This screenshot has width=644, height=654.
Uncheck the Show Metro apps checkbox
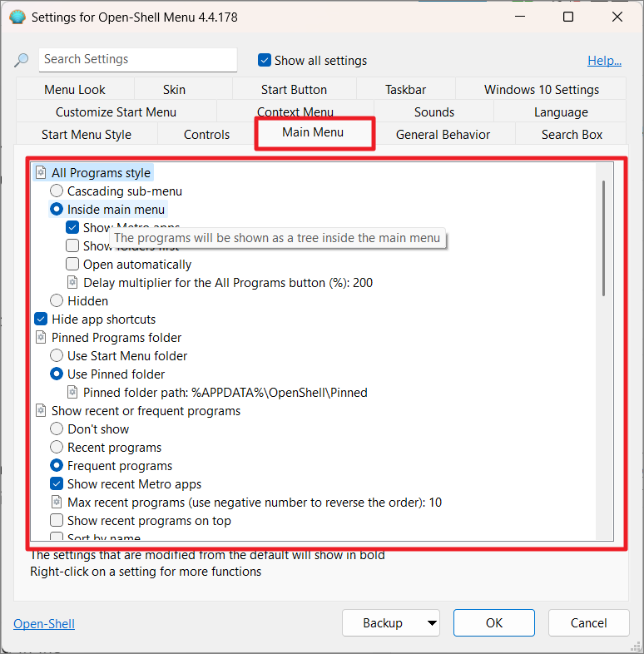tap(72, 227)
